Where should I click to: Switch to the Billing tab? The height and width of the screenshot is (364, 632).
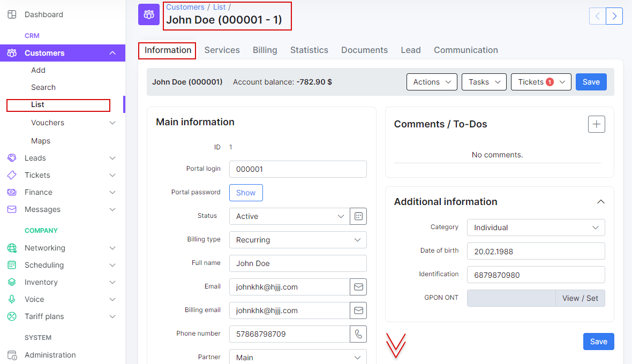265,50
